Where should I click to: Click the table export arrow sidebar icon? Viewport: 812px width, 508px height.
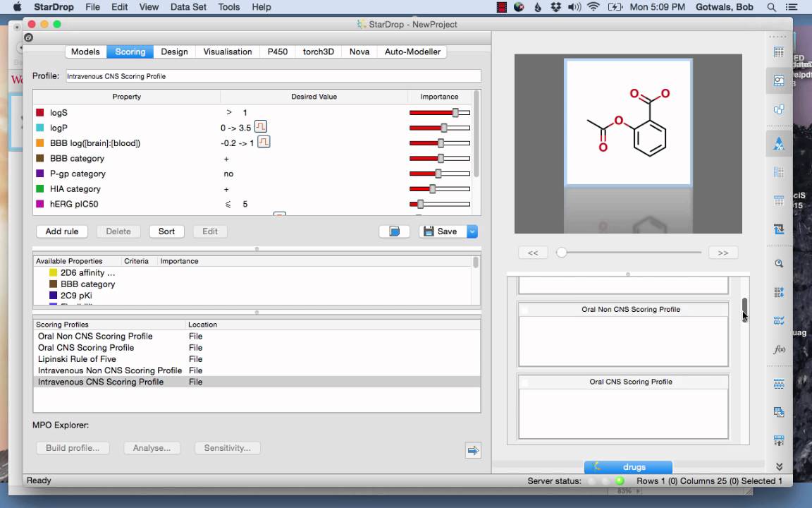pos(778,440)
